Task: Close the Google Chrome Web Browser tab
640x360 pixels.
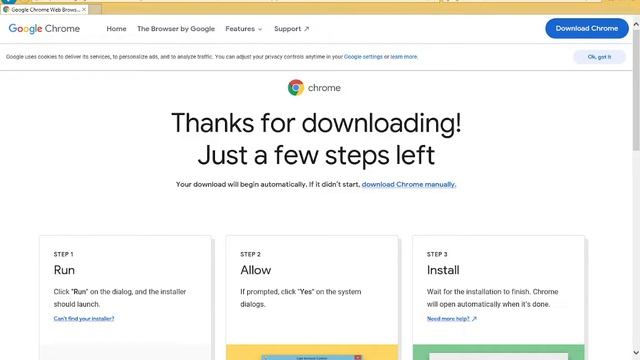Action: (x=84, y=9)
